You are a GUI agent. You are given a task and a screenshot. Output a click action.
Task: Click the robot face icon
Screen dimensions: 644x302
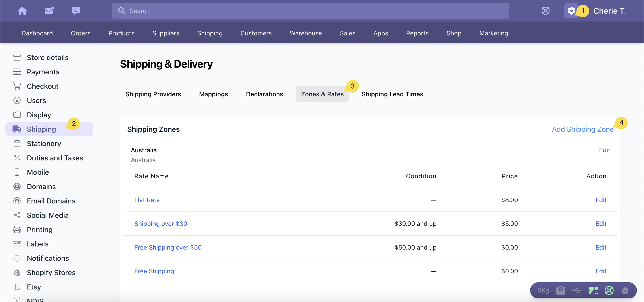[625, 290]
